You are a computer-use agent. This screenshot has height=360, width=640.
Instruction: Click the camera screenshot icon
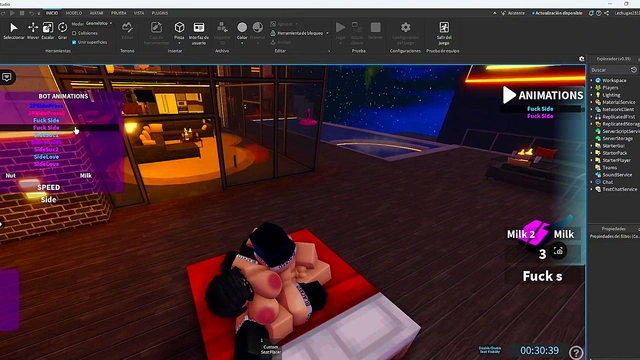[558, 251]
